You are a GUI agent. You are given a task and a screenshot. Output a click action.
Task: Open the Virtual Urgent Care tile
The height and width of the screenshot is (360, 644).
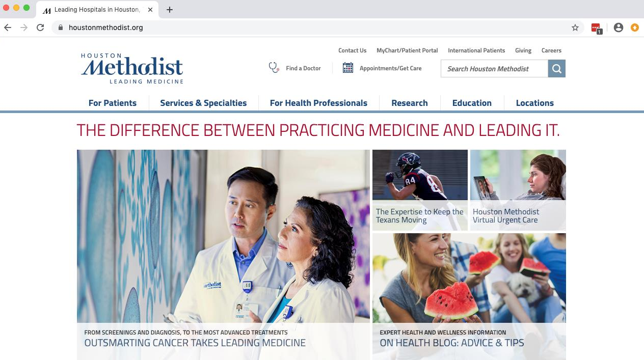pyautogui.click(x=518, y=190)
